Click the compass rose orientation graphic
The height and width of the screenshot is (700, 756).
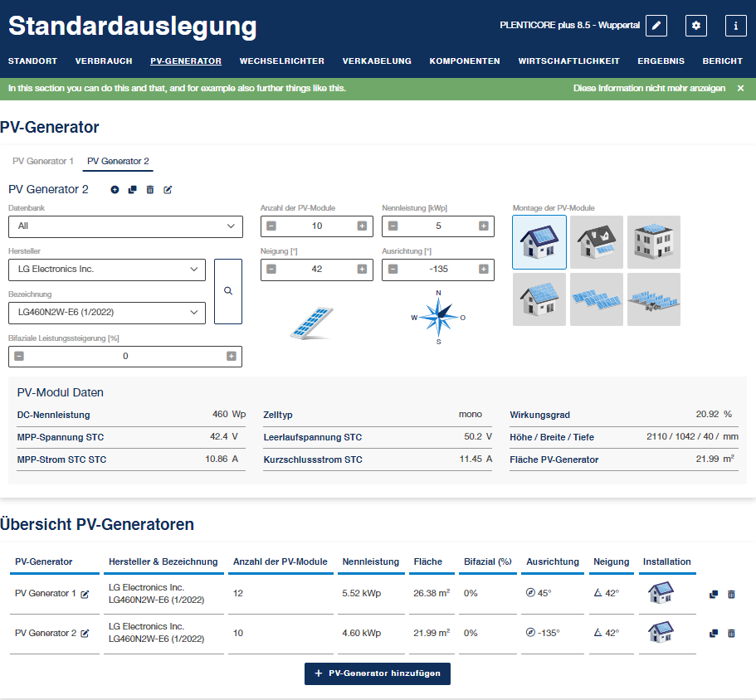coord(438,317)
